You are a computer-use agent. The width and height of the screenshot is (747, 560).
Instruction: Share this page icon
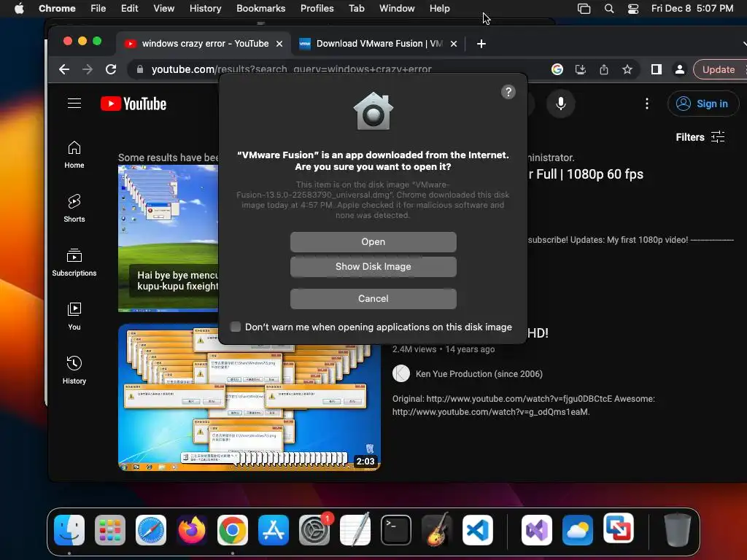[x=603, y=69]
